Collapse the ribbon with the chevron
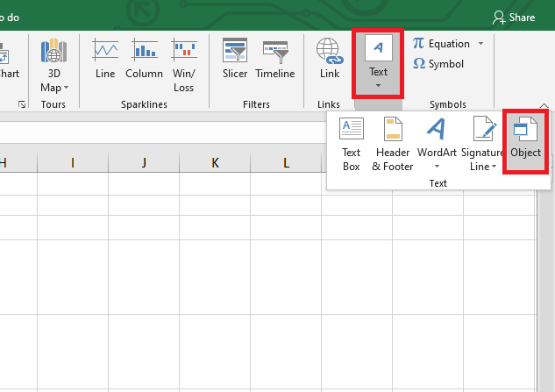Screen dimensions: 555x392 pos(544,105)
